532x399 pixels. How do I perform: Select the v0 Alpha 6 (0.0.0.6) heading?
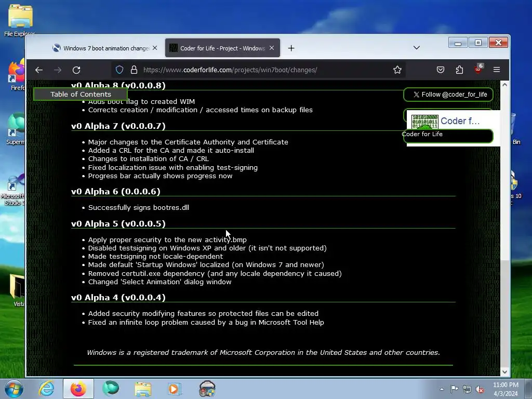116,192
